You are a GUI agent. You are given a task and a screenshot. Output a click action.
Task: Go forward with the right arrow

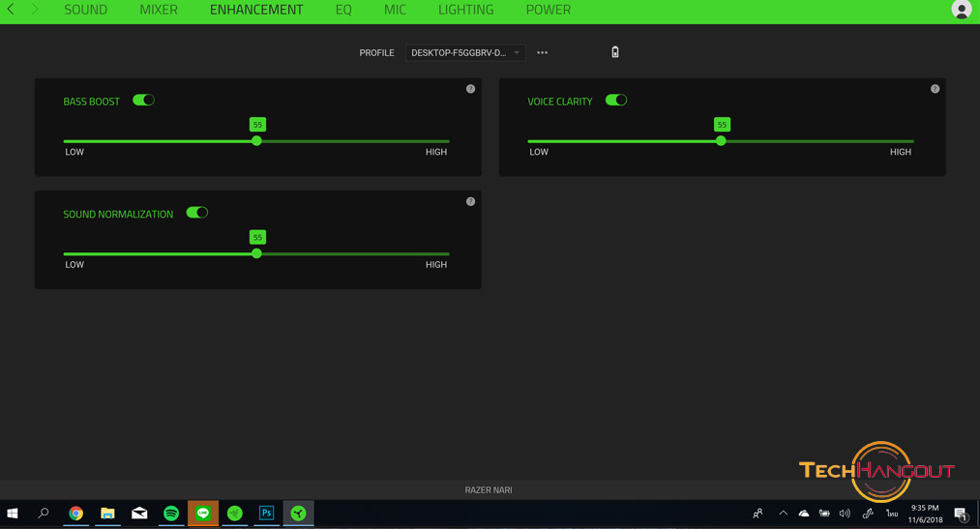[35, 10]
